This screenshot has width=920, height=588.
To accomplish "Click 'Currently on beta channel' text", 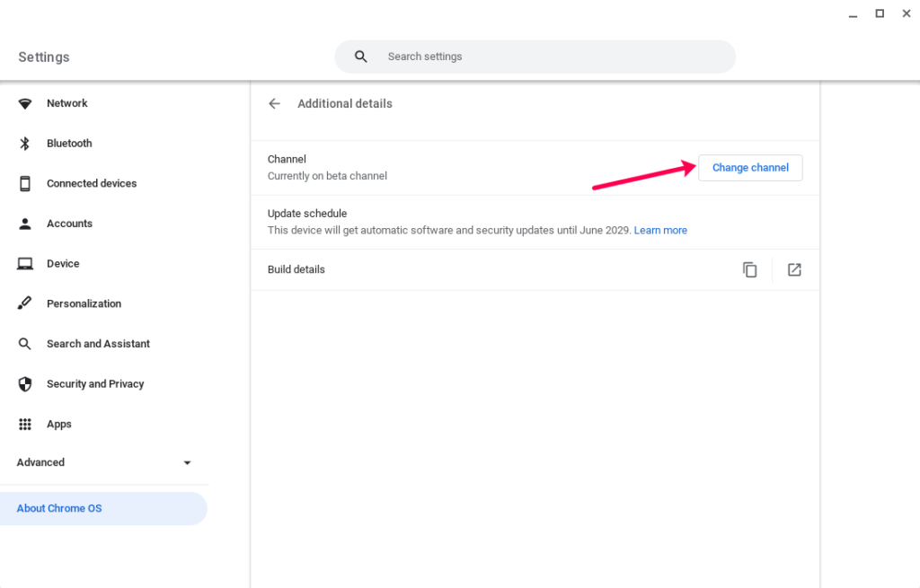I will click(327, 176).
